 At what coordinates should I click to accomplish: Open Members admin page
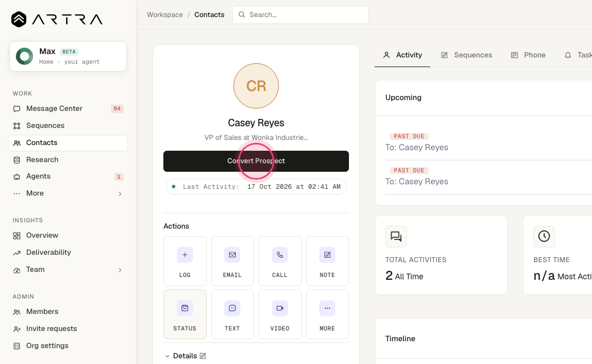click(x=68, y=312)
